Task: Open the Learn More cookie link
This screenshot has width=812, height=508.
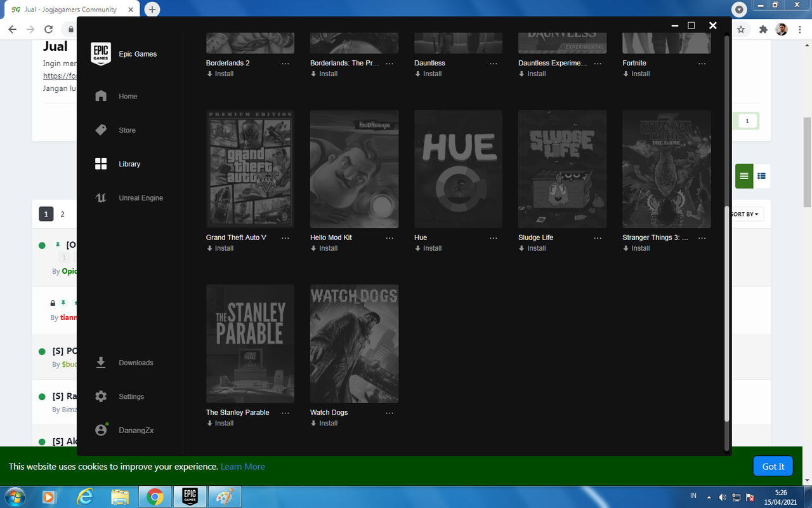Action: point(243,467)
